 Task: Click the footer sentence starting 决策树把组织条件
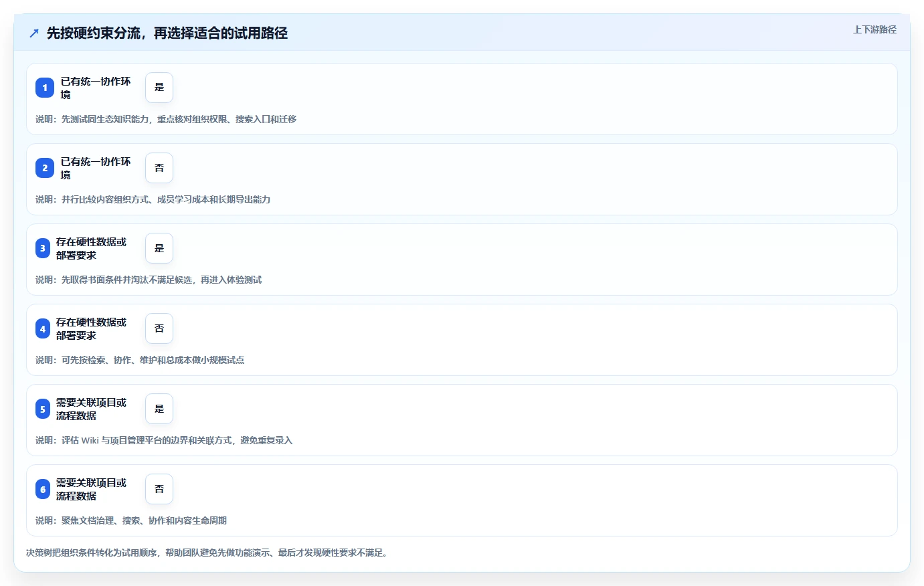click(208, 553)
